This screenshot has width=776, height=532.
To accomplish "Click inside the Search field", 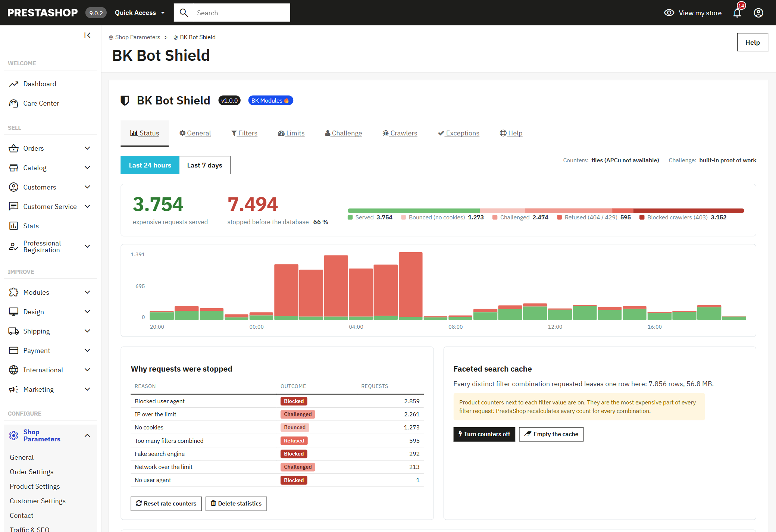I will point(232,13).
